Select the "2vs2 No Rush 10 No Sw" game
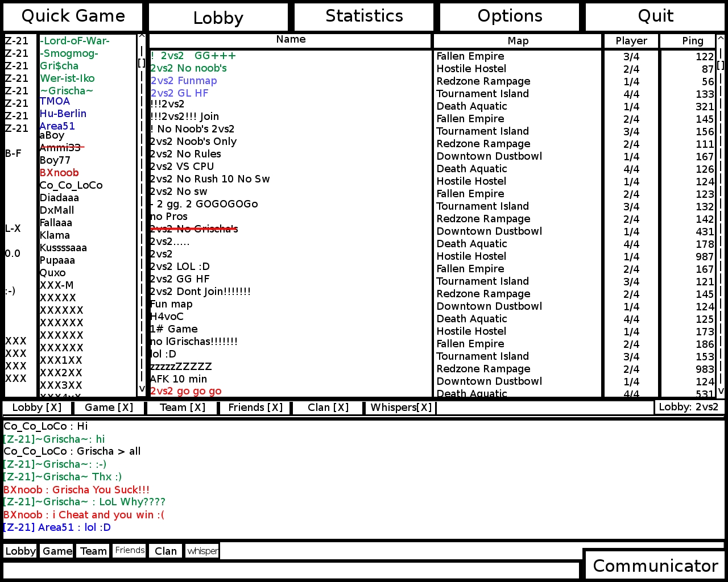 click(210, 179)
